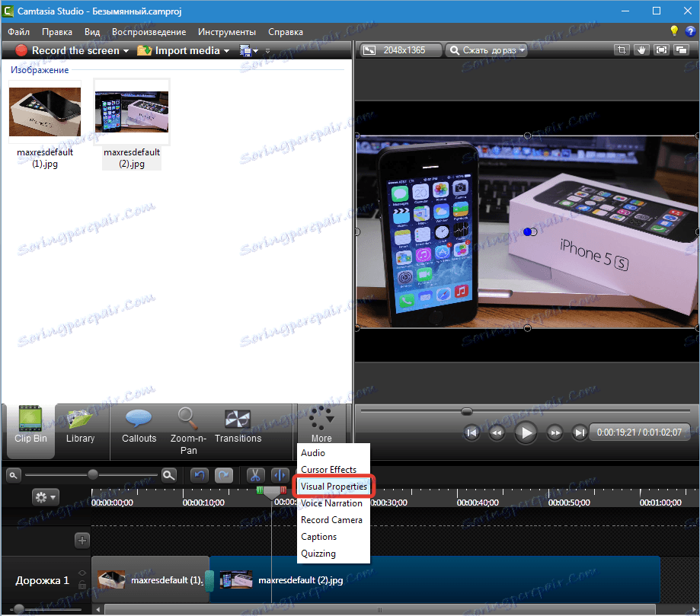The image size is (700, 616).
Task: Click the Cut scissors icon
Action: pos(255,475)
